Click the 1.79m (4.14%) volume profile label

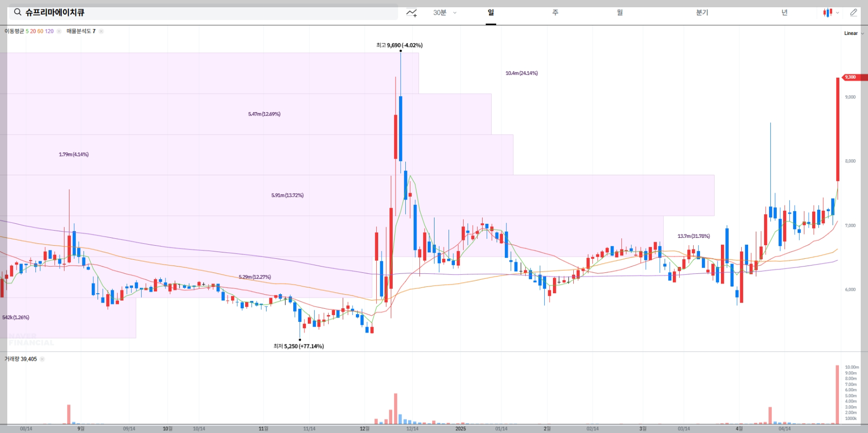pyautogui.click(x=74, y=154)
